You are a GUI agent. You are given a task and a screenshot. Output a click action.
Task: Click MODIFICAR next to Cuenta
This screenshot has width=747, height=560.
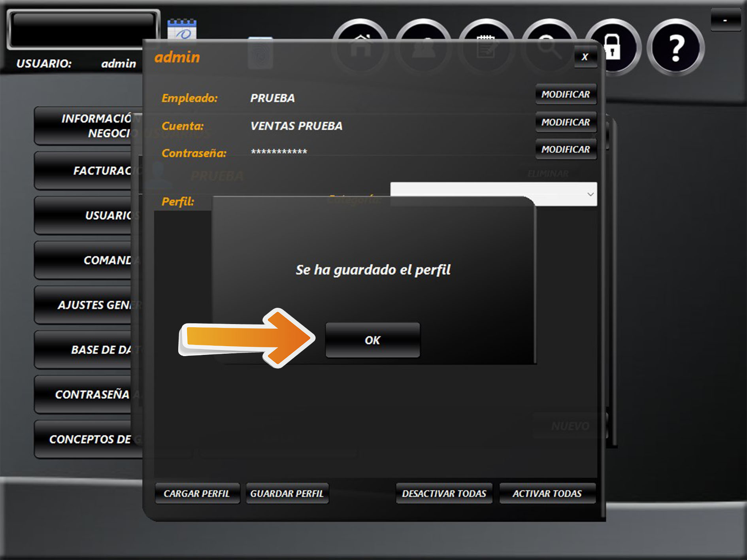coord(565,123)
